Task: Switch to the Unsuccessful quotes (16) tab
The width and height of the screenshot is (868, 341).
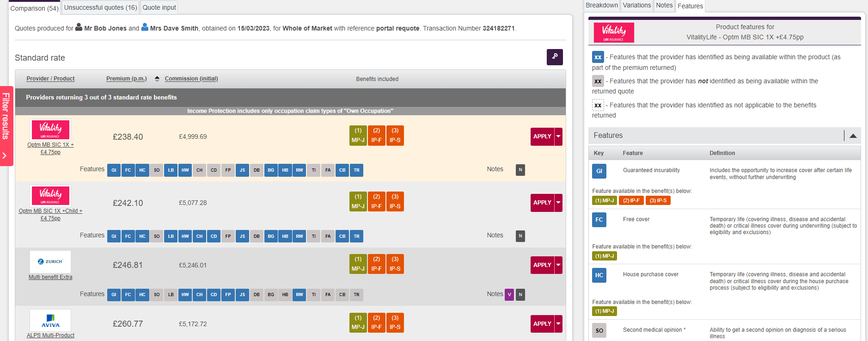Action: tap(100, 7)
